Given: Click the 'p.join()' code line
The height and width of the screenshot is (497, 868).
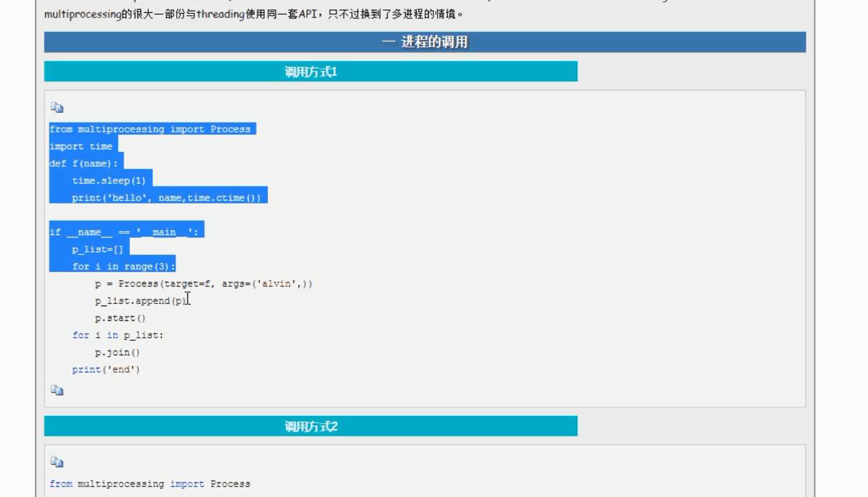Looking at the screenshot, I should (x=117, y=352).
